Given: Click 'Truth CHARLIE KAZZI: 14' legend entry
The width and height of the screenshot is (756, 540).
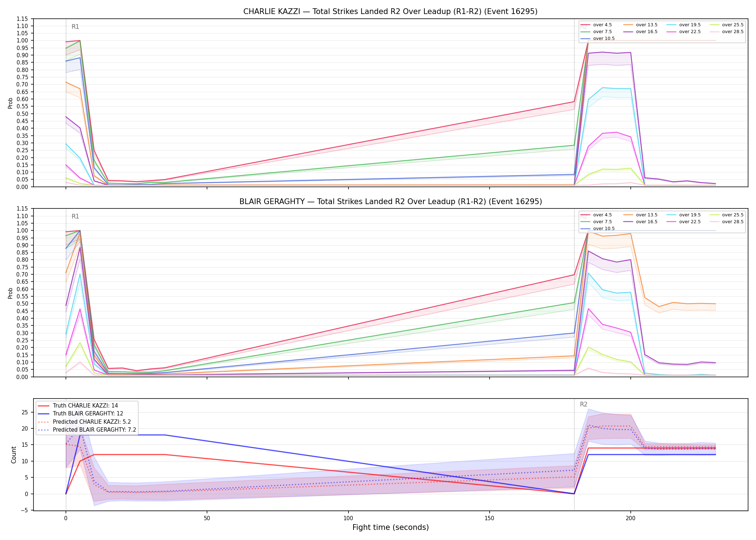Looking at the screenshot, I should (x=78, y=406).
